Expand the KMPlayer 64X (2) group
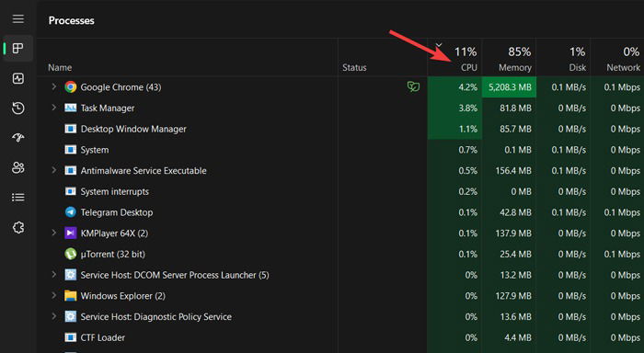This screenshot has width=644, height=353. [53, 233]
